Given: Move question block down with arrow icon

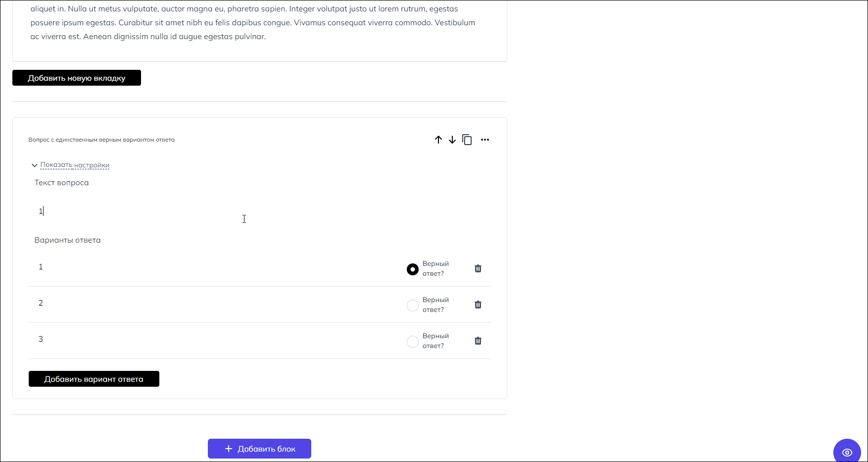Looking at the screenshot, I should tap(452, 140).
